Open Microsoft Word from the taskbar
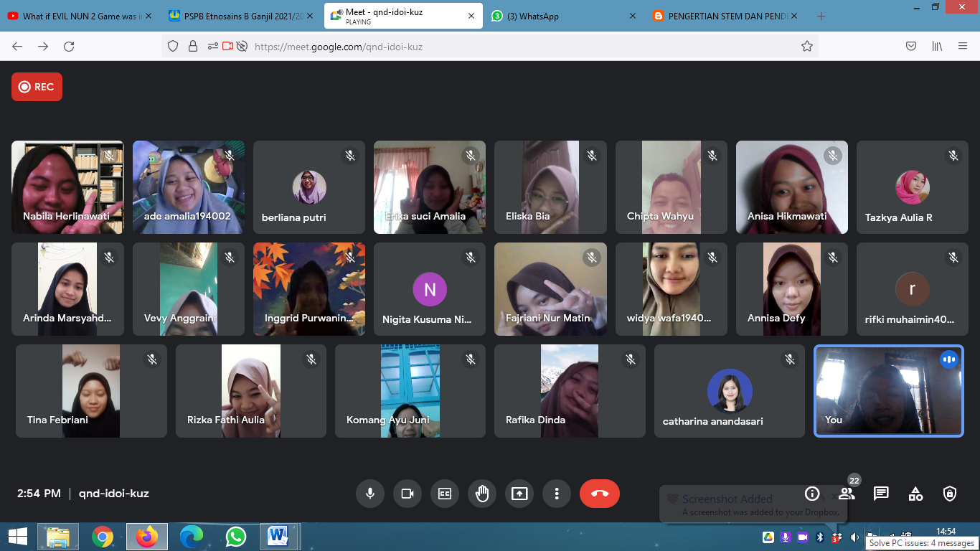Image resolution: width=980 pixels, height=551 pixels. [277, 536]
